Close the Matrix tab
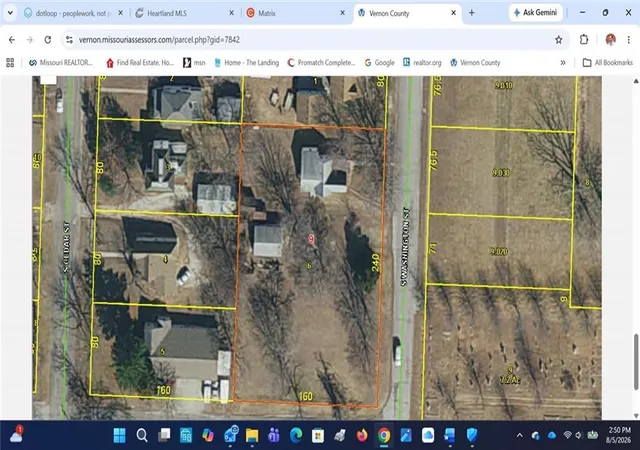Viewport: 640px width, 450px height. pyautogui.click(x=342, y=13)
